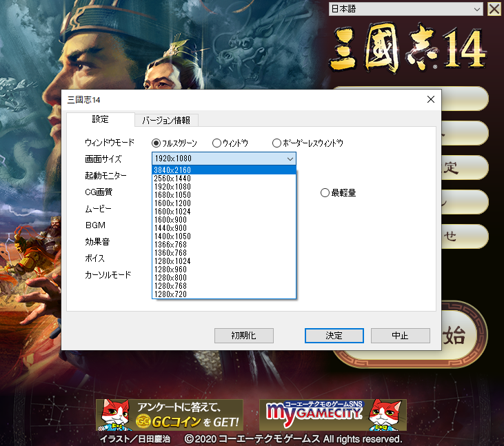504x446 pixels.
Task: Confirm settings with the 決定 button
Action: 334,336
